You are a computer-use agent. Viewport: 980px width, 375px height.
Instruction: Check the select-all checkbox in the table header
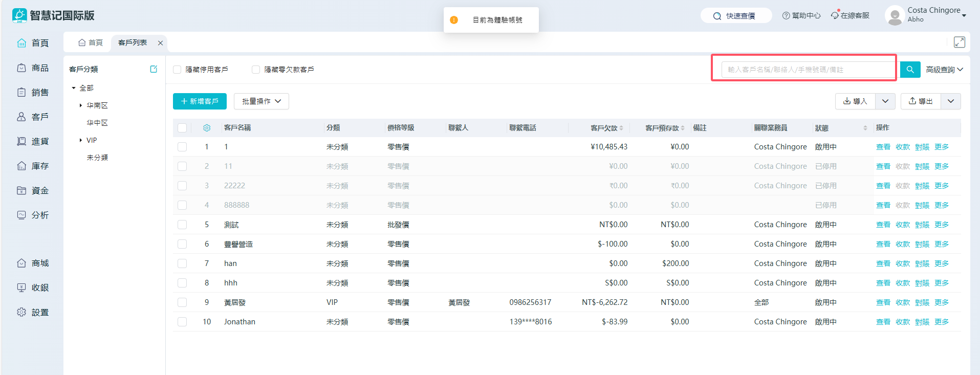[x=182, y=128]
